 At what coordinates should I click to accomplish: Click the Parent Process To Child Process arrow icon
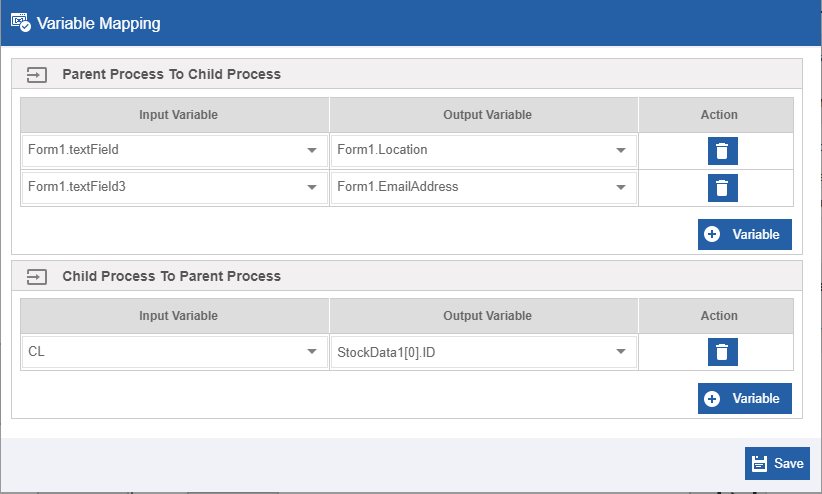pos(37,75)
